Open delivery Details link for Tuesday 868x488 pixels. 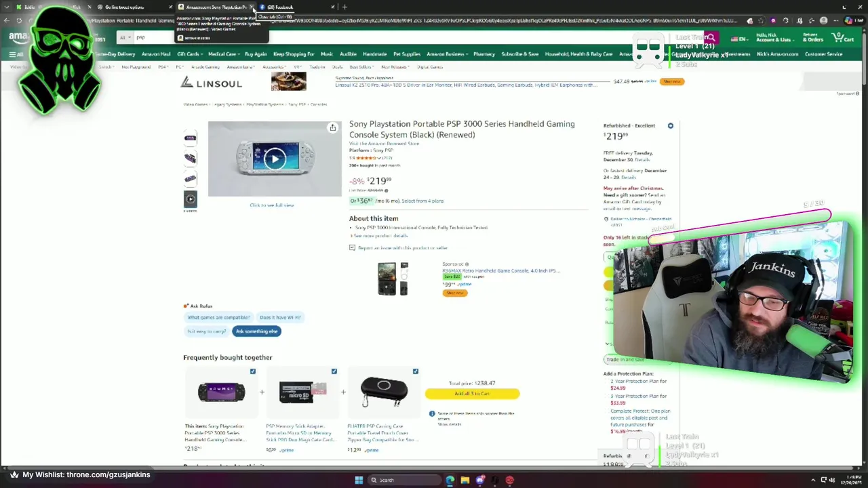coord(642,159)
